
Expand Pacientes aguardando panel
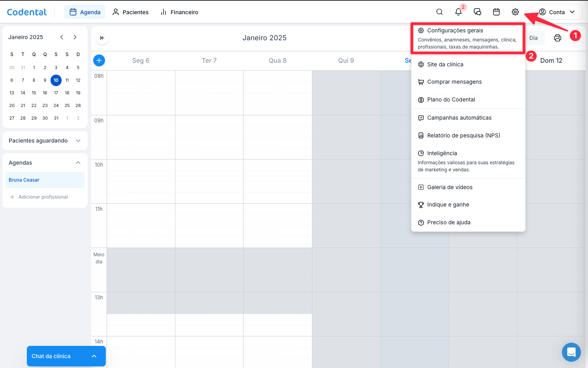[78, 141]
